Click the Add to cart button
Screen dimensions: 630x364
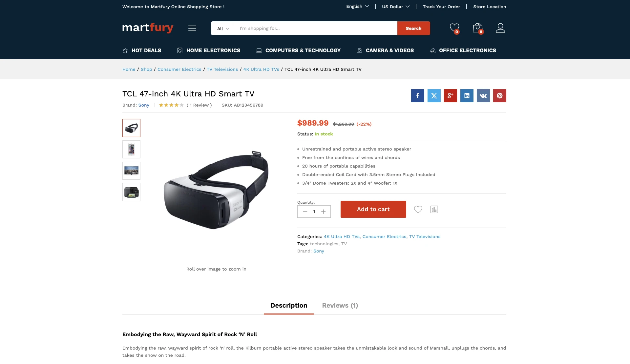373,209
